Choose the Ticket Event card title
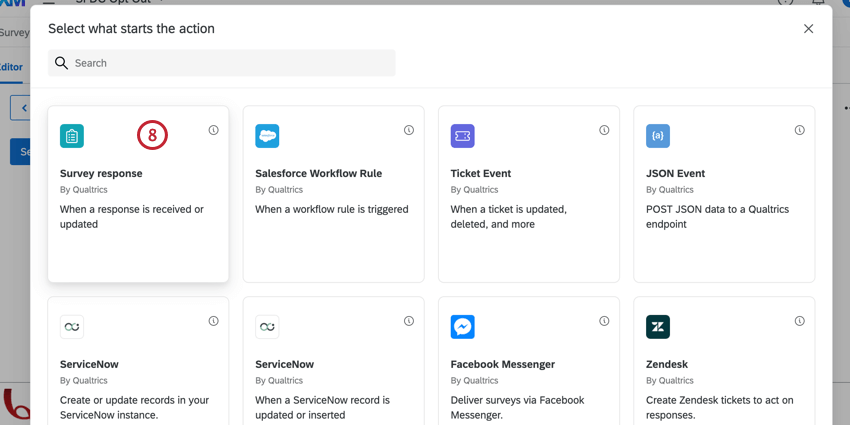The height and width of the screenshot is (425, 850). pos(481,173)
